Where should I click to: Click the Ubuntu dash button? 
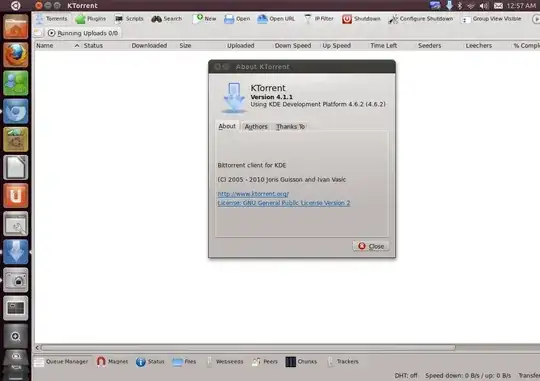point(15,6)
